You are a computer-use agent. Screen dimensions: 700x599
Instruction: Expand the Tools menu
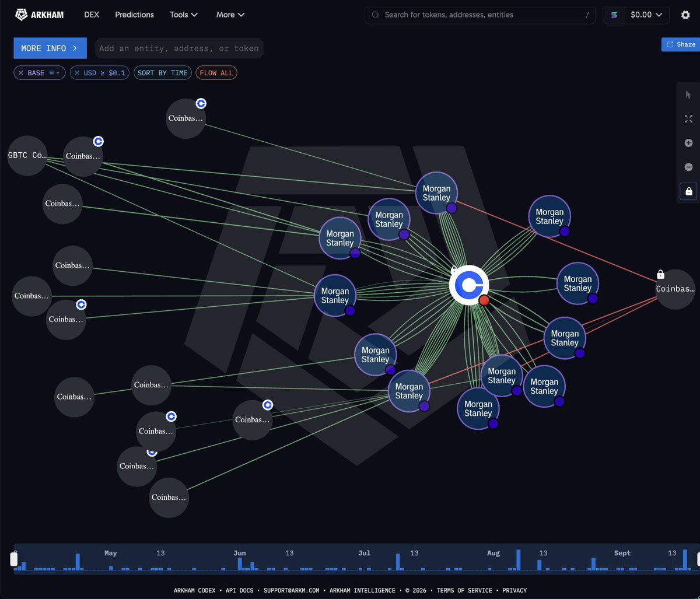pos(184,15)
